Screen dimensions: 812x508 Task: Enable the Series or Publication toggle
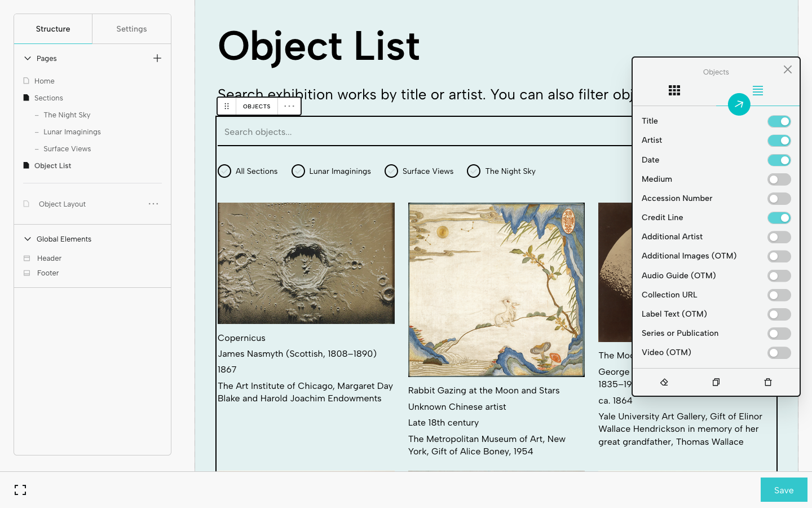pos(779,334)
